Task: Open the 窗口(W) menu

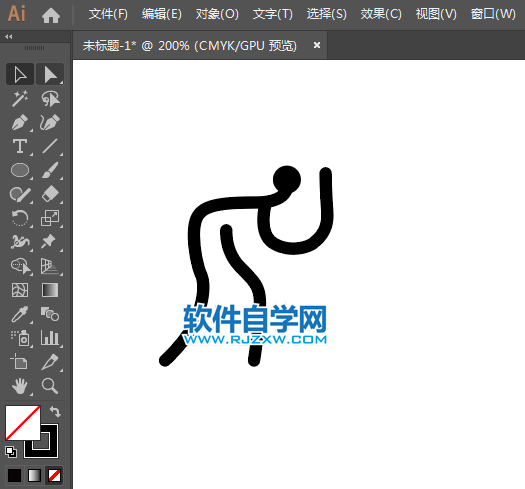Action: (493, 14)
